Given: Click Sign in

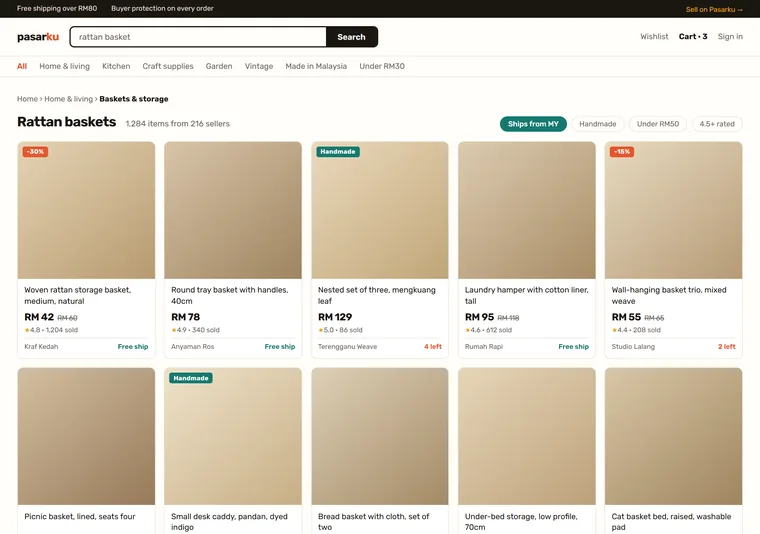Looking at the screenshot, I should (730, 36).
